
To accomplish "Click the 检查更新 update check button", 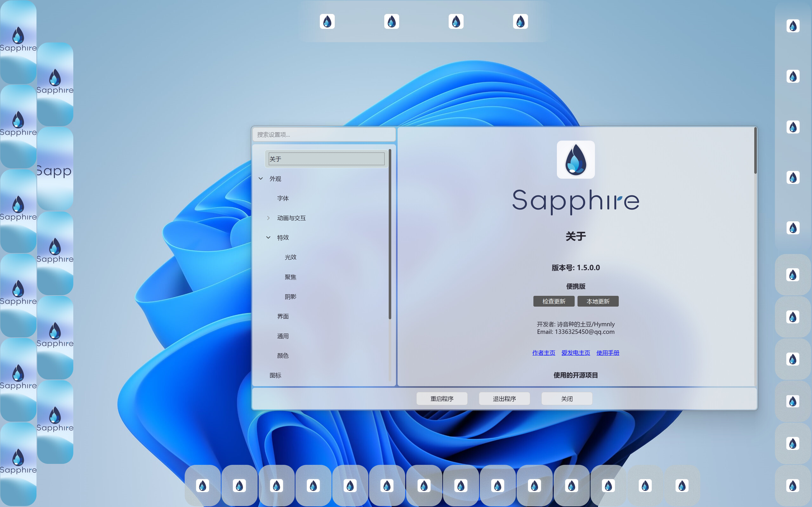I will (x=554, y=301).
